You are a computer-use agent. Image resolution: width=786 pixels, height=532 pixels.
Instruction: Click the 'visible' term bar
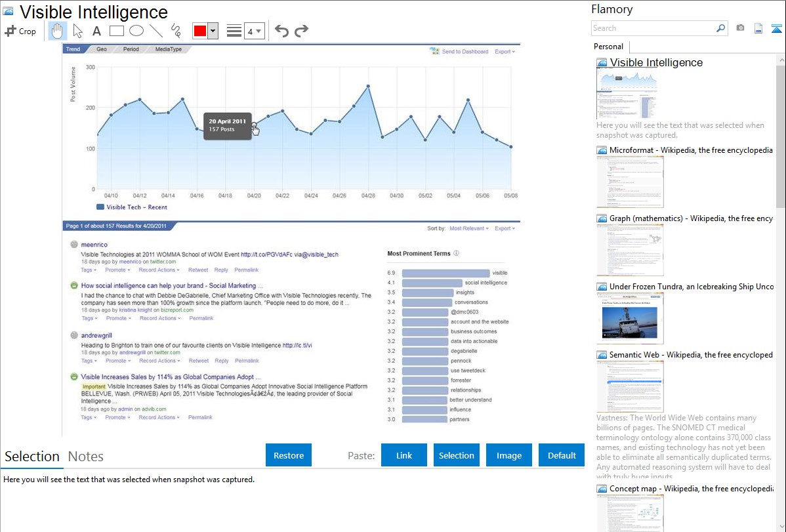(x=445, y=274)
